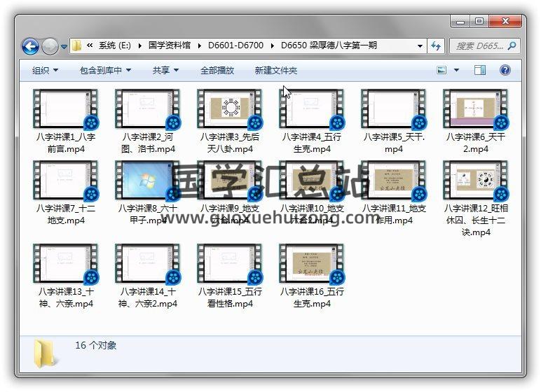Screen dimensions: 541x392
Task: Click the folder icon in the details pane
Action: (45, 353)
